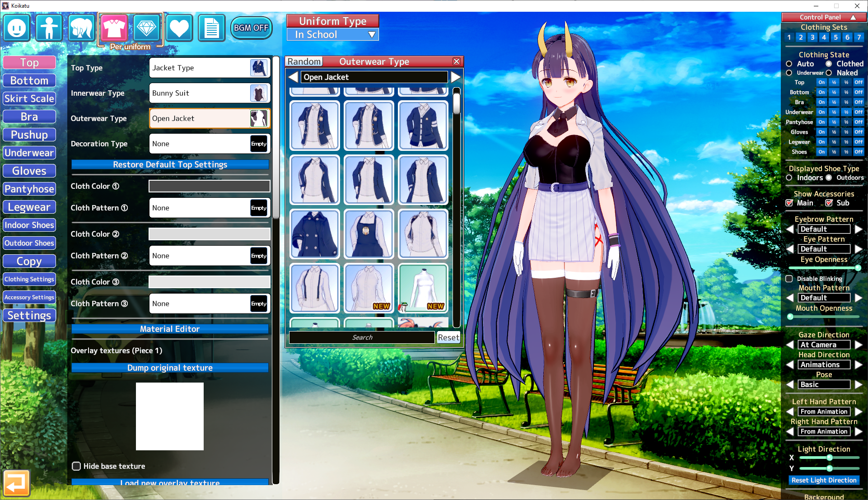
Task: Go to previous outerwear with left arrow
Action: (293, 77)
